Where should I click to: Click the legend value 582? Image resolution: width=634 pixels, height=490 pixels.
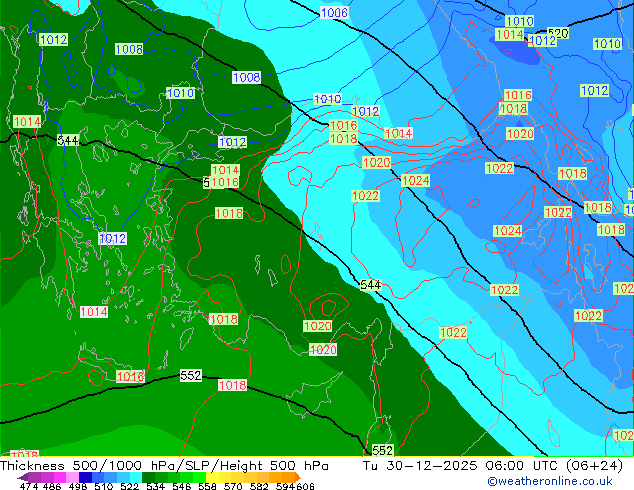tap(259, 486)
